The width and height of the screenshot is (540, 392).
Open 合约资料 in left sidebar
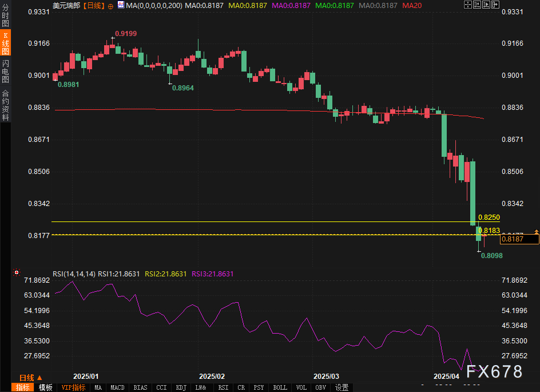(5, 105)
